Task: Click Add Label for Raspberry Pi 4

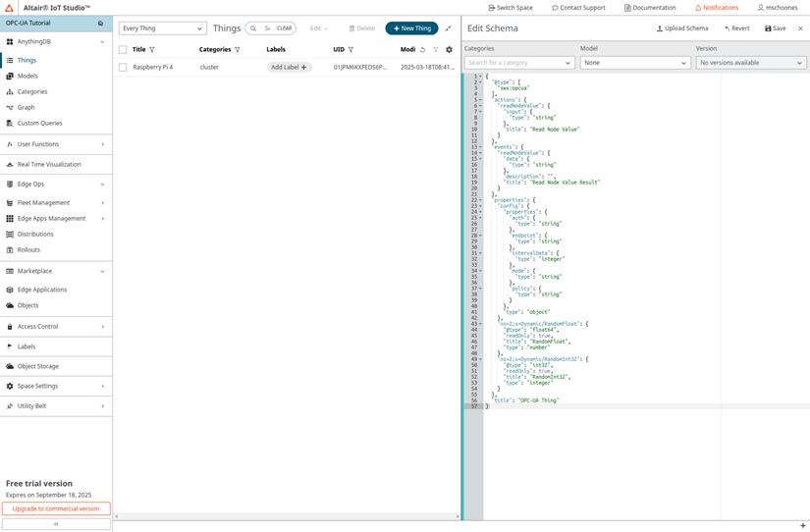Action: coord(289,67)
